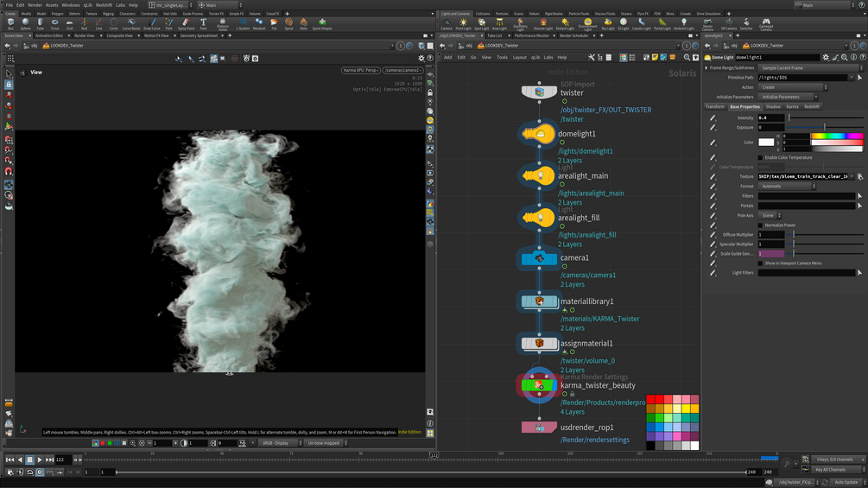Open the Render menu
Screen dimensions: 868x488
35,5
